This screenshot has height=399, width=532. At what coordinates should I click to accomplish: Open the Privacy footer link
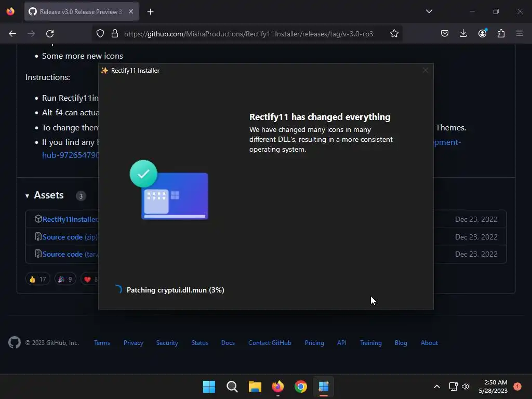134,343
